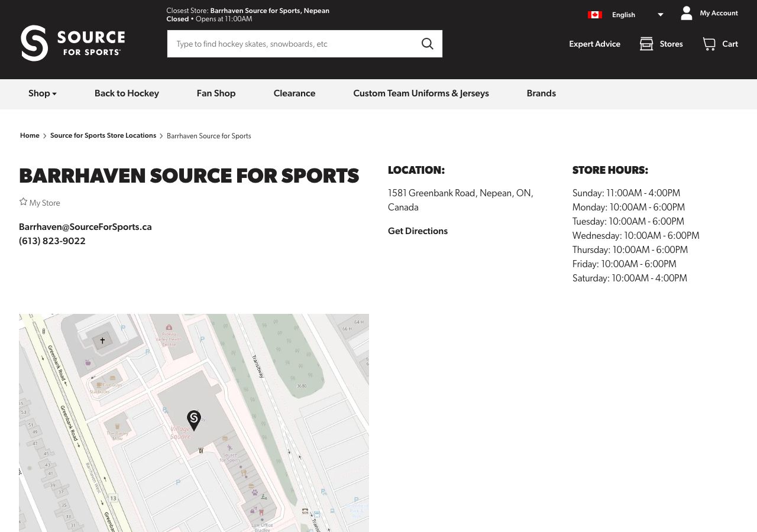Click the Source for Sports logo

[x=73, y=43]
